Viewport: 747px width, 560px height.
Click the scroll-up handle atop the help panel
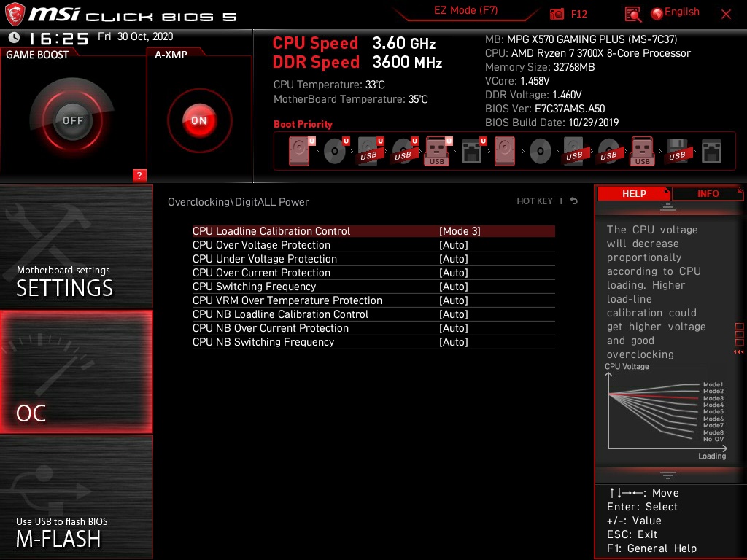(668, 206)
